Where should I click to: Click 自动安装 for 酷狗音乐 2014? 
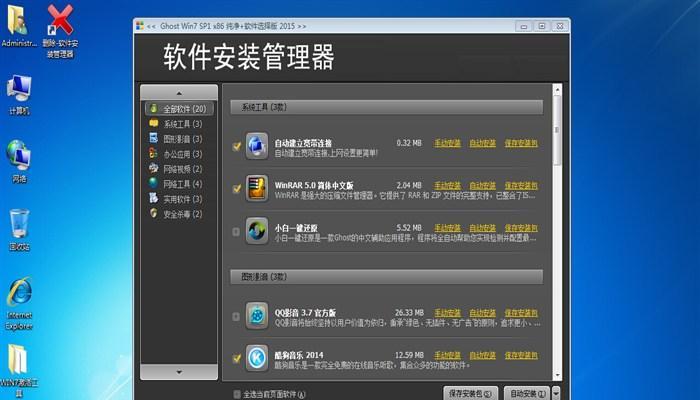click(483, 355)
